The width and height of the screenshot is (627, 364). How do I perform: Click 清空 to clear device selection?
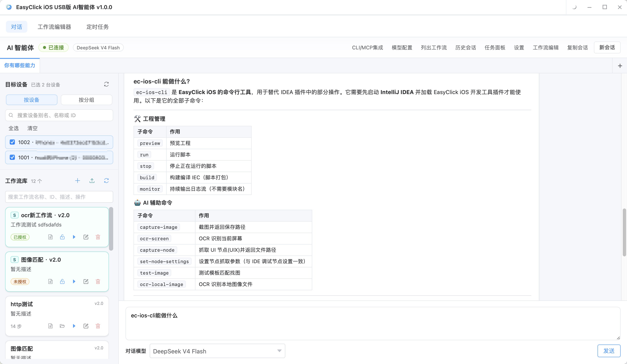pyautogui.click(x=32, y=128)
